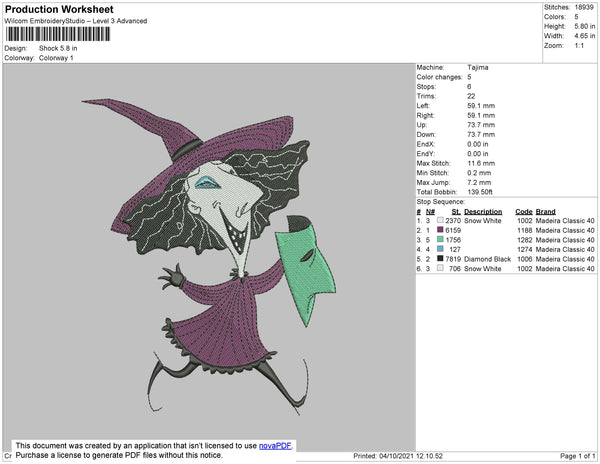Click the 'N#' column header

[430, 212]
